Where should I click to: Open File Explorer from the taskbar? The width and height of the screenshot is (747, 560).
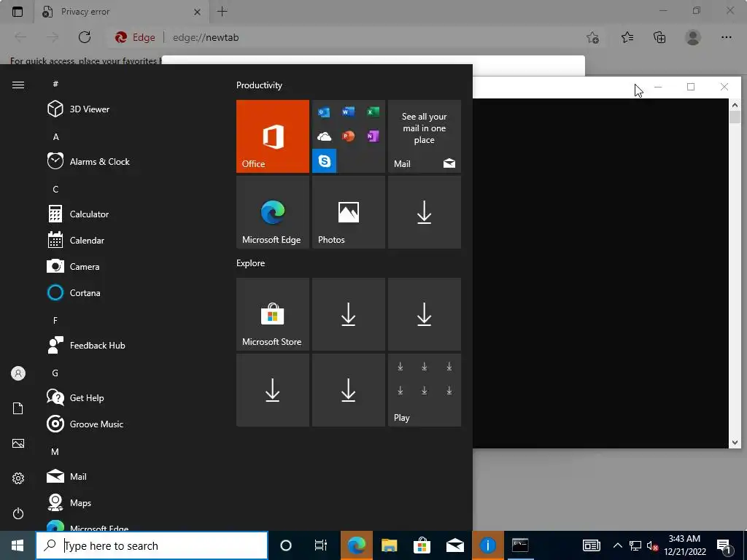click(x=390, y=545)
